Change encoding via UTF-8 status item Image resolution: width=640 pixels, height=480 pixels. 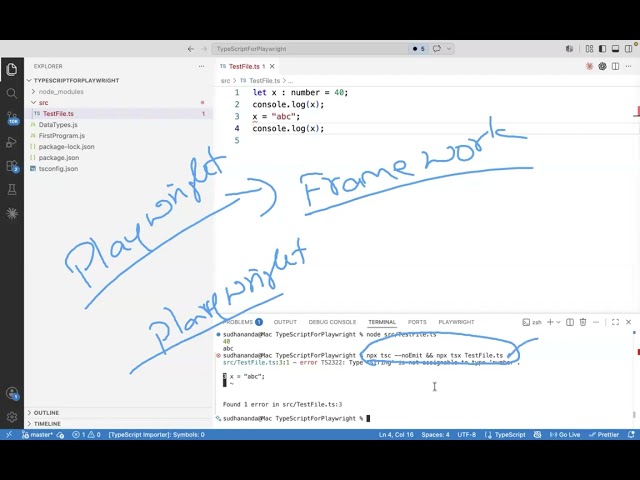pos(467,435)
